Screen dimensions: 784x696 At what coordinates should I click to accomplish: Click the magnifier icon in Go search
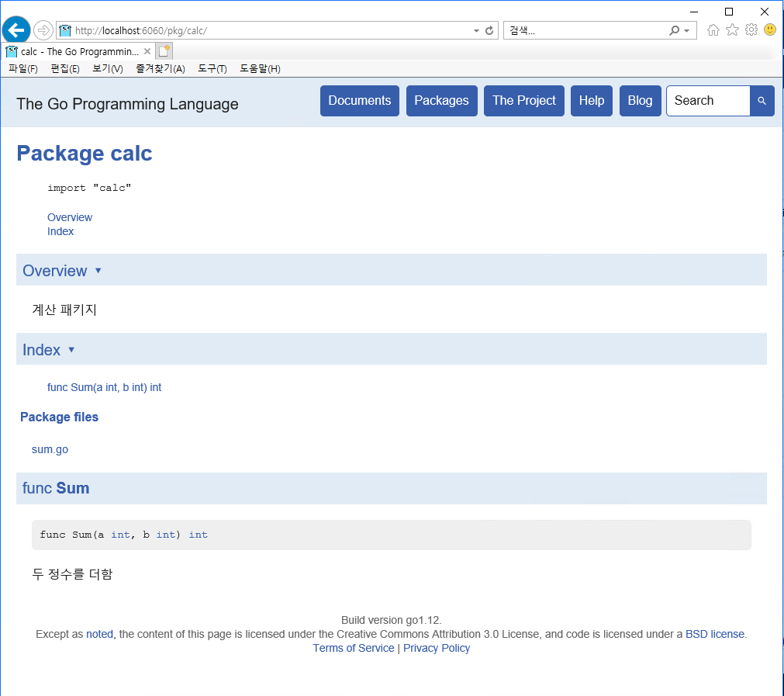pos(762,101)
